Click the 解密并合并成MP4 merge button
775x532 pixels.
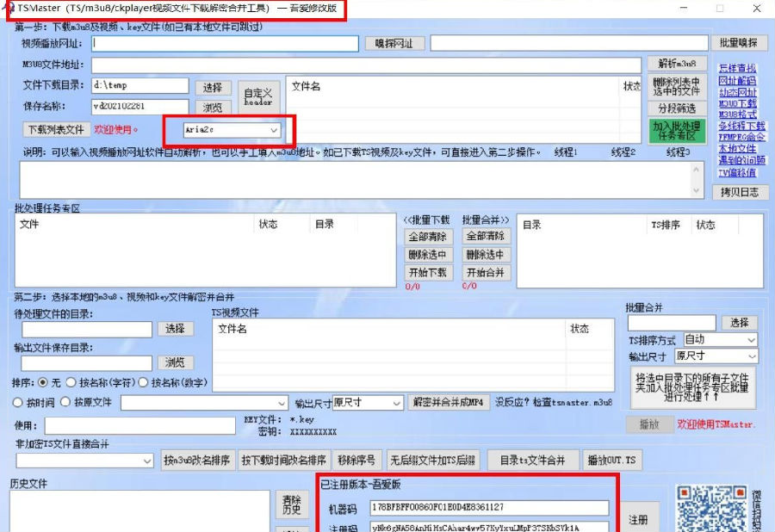click(x=447, y=402)
